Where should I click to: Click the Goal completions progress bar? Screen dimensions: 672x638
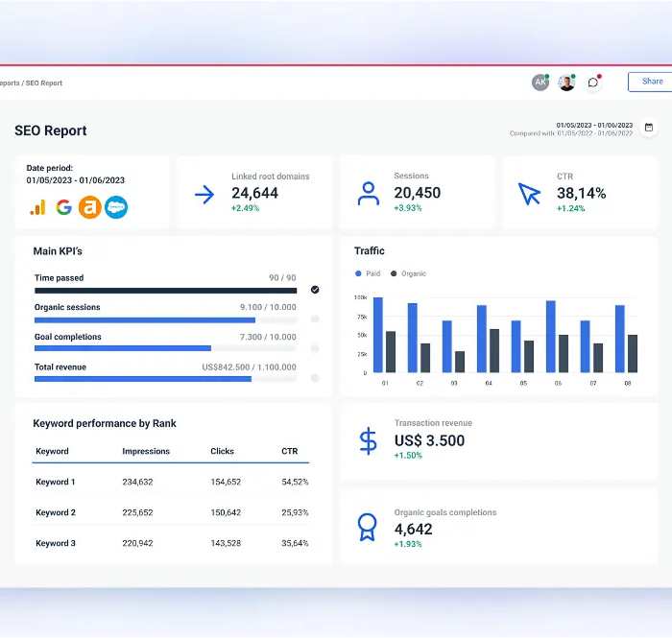(165, 348)
